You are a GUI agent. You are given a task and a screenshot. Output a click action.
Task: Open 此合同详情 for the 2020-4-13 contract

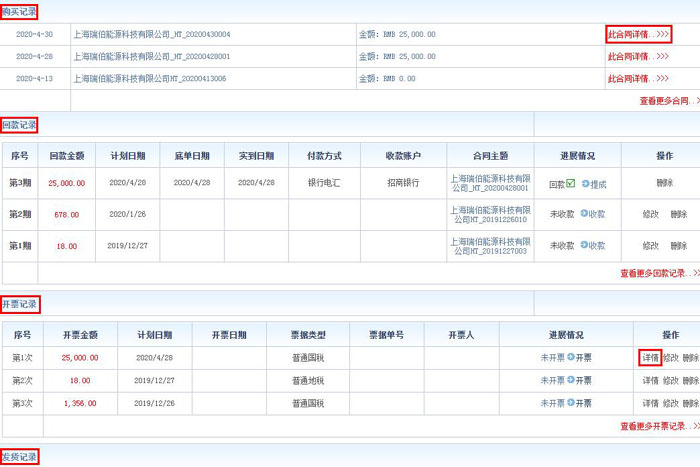pyautogui.click(x=638, y=78)
